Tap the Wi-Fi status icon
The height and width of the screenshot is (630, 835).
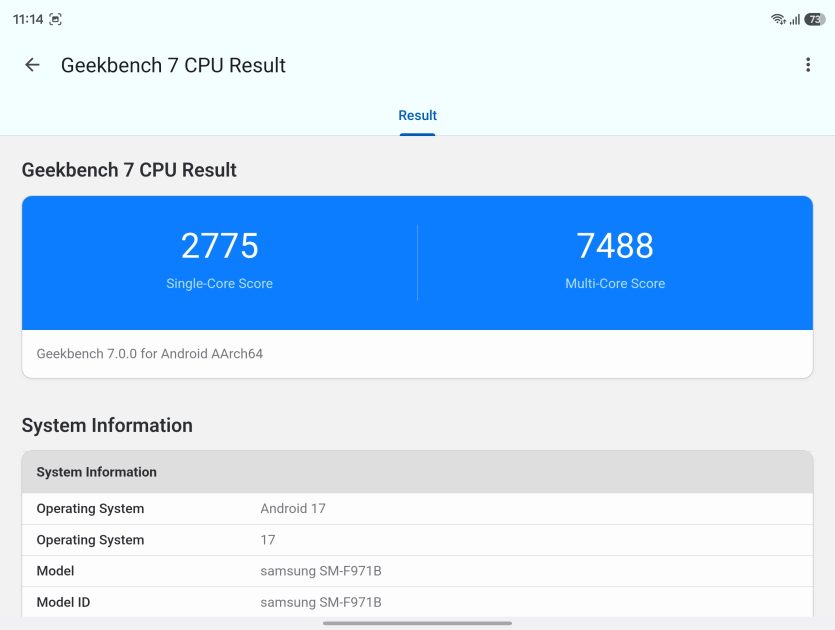click(778, 20)
